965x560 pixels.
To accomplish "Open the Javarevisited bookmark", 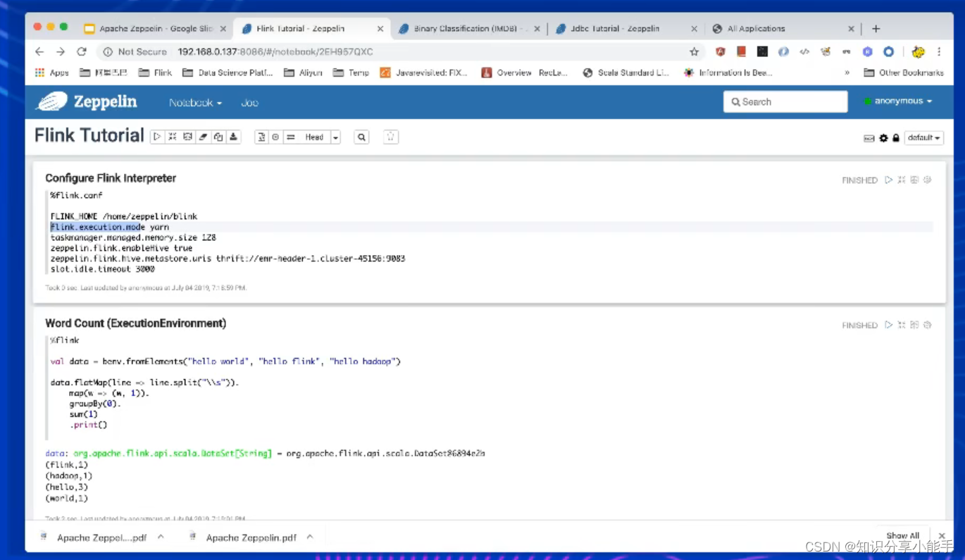I will pos(423,73).
